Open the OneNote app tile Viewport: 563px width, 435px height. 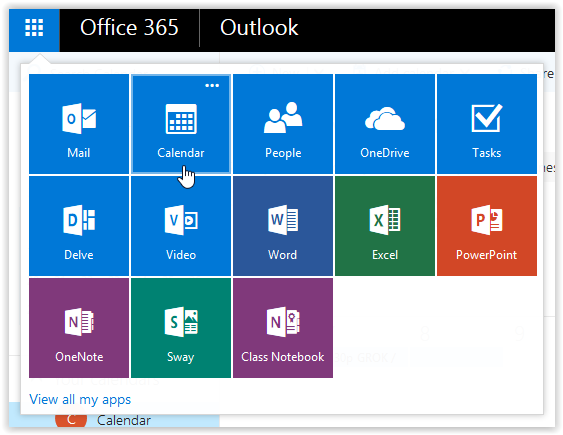[79, 328]
